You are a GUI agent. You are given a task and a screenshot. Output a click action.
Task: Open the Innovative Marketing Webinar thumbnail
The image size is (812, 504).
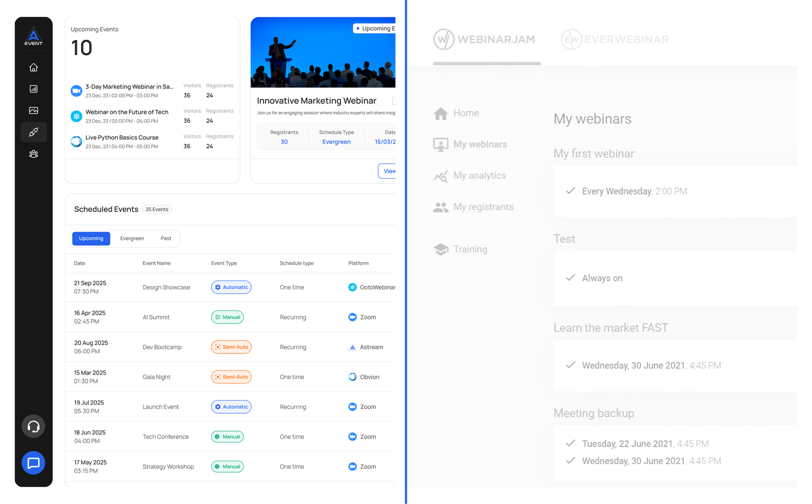[x=323, y=53]
